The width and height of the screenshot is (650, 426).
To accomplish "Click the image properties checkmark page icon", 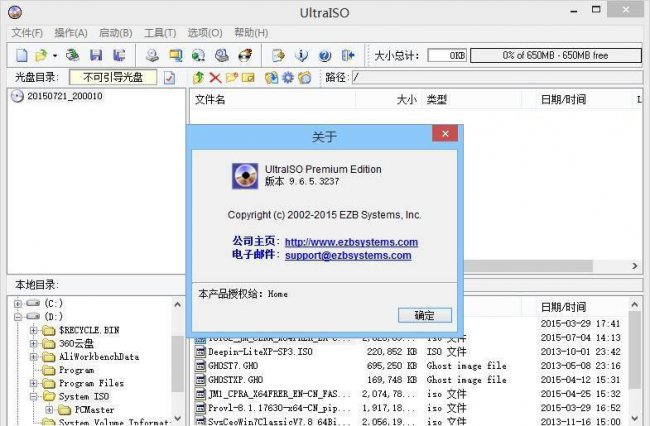I will 169,77.
